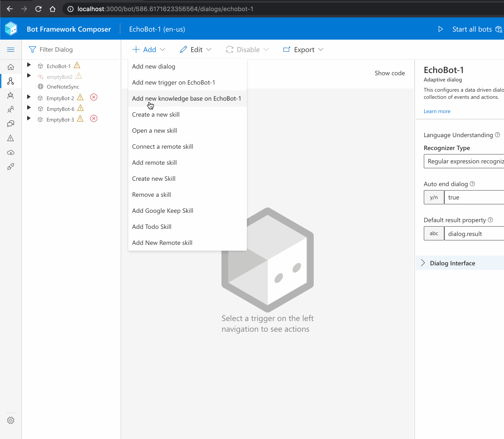Choose Connect a remote skill
Screen dimensions: 504x439
point(188,147)
